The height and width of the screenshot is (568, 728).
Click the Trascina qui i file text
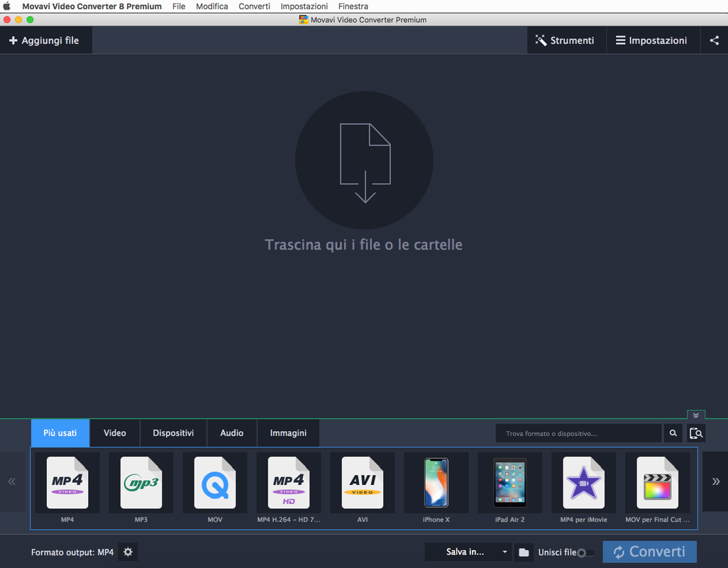click(363, 245)
